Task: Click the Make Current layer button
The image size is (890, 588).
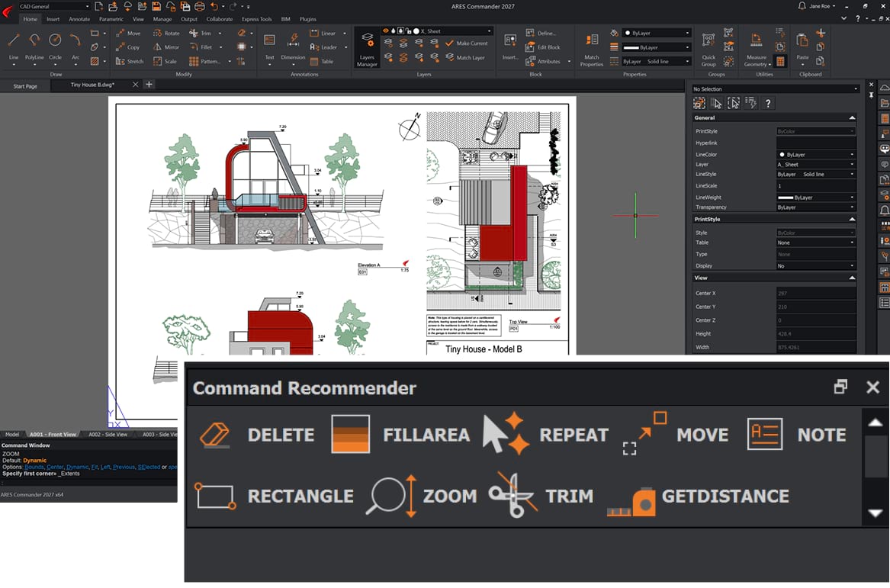Action: (466, 43)
